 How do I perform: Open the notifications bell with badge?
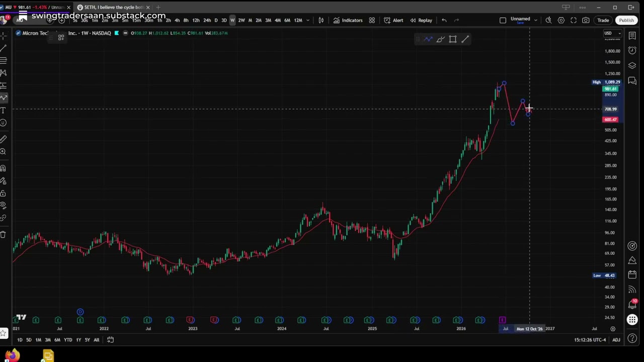[x=632, y=304]
